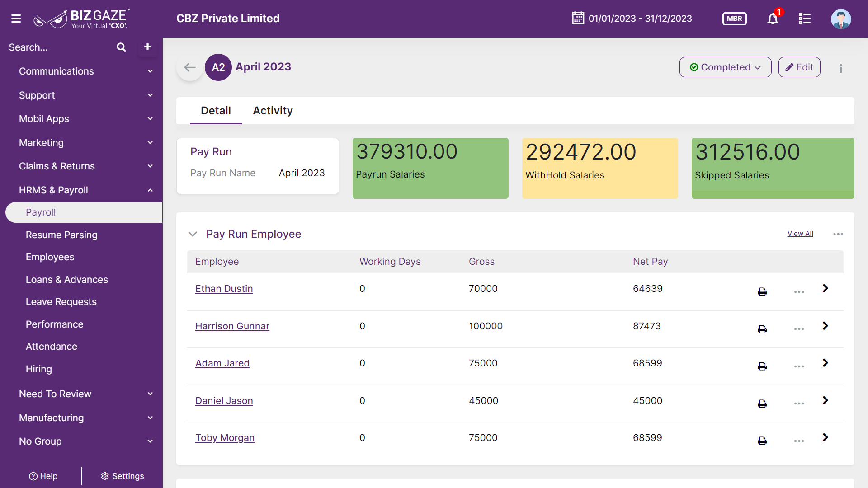Switch to the Activity tab
Image resolution: width=868 pixels, height=488 pixels.
tap(273, 111)
